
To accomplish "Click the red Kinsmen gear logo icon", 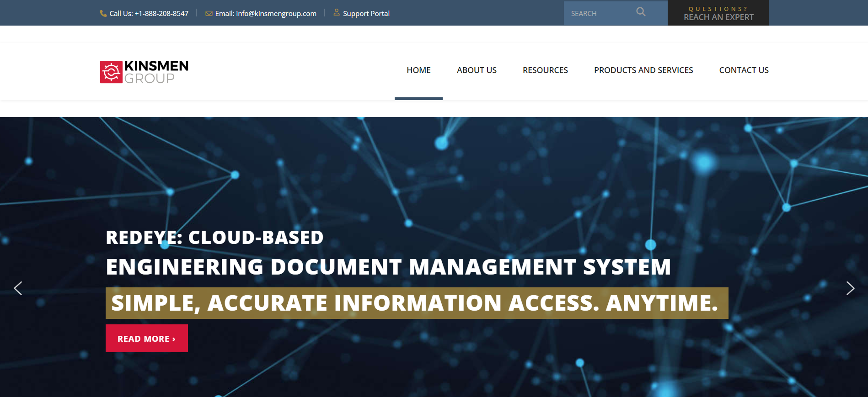I will pyautogui.click(x=111, y=72).
